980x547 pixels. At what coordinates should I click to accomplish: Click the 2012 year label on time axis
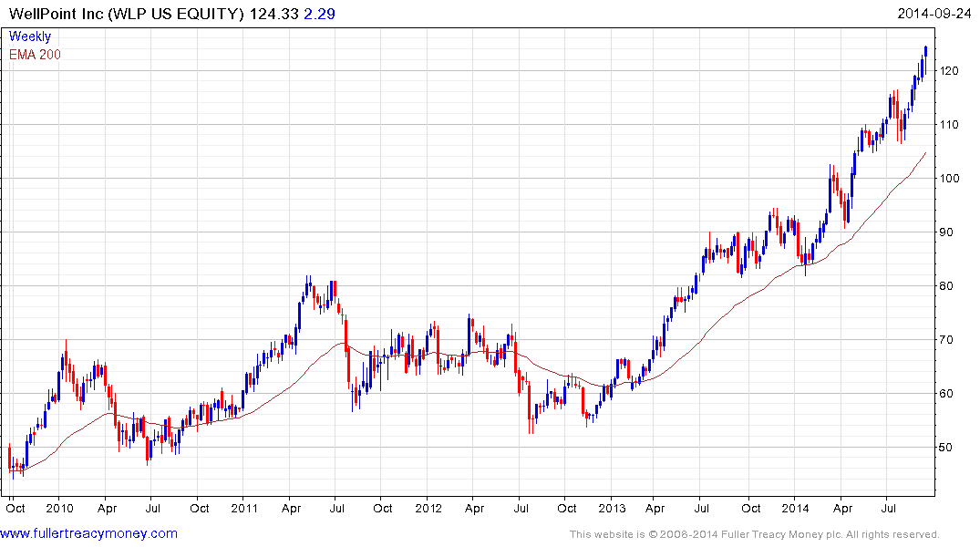(x=428, y=508)
